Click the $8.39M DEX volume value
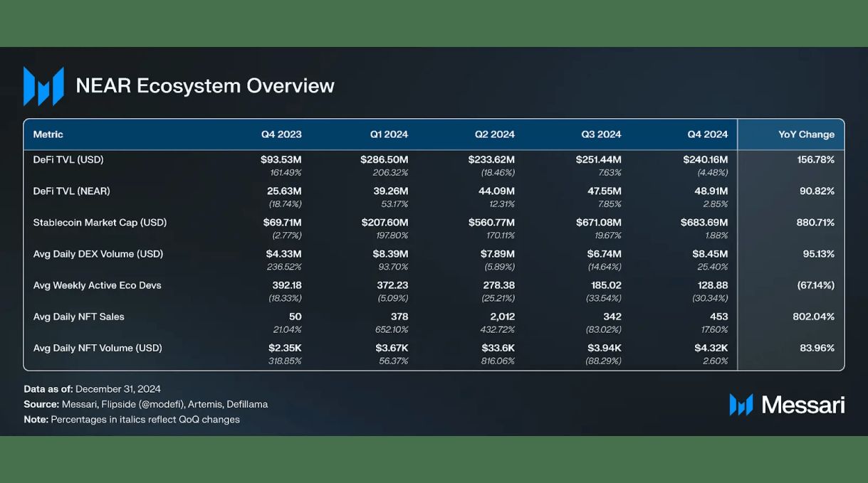The width and height of the screenshot is (868, 483). pyautogui.click(x=391, y=254)
